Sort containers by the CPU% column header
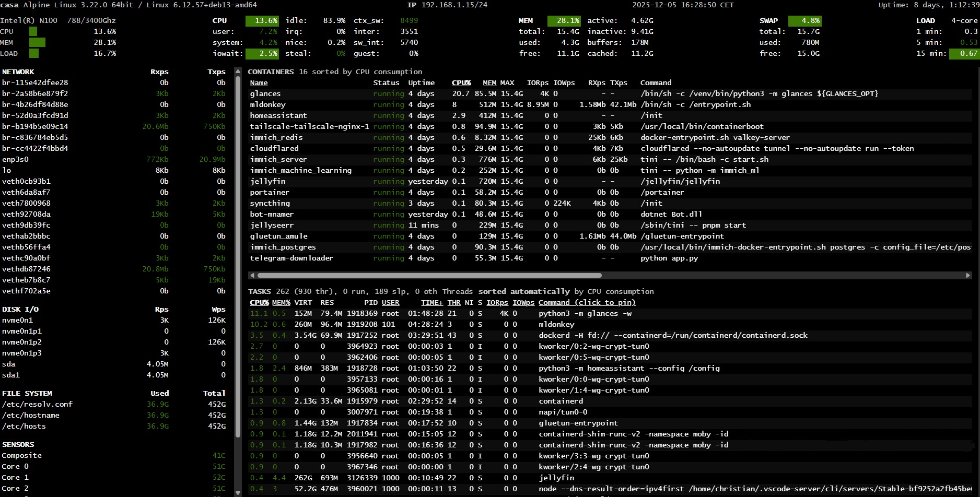 [461, 83]
